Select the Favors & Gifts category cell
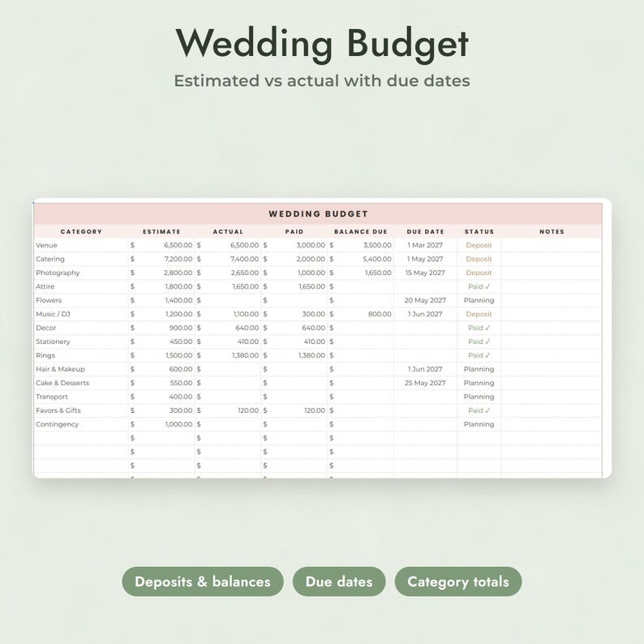 coord(81,410)
